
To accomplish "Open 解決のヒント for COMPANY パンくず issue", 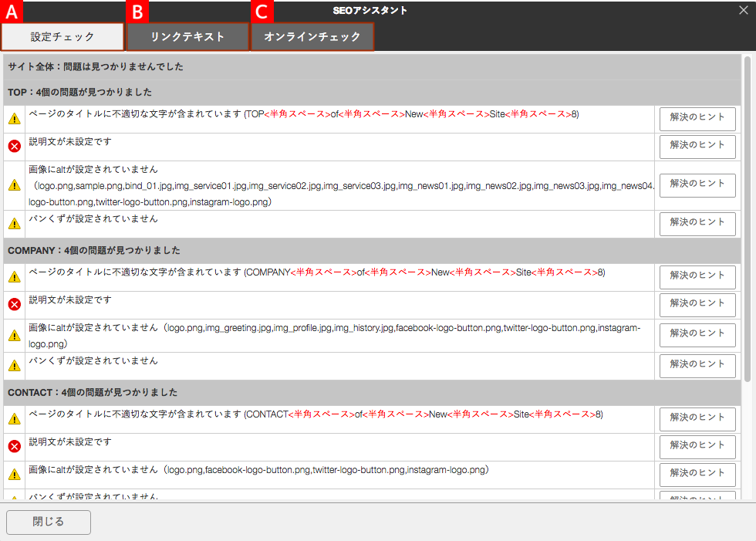I will tap(697, 366).
